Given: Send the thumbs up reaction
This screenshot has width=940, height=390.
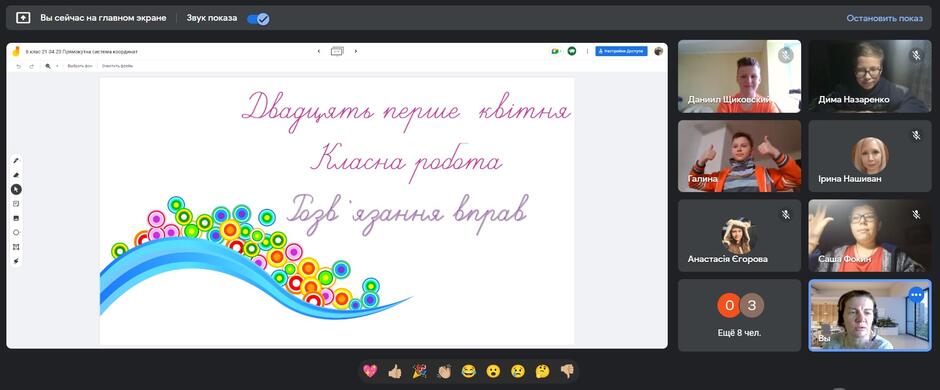Looking at the screenshot, I should [395, 371].
